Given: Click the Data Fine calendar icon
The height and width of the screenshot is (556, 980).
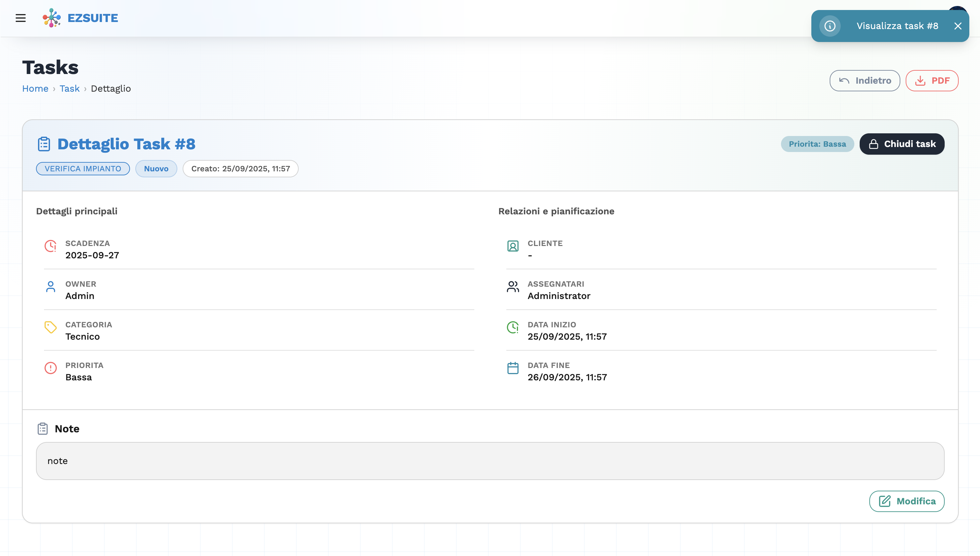Looking at the screenshot, I should click(x=513, y=368).
